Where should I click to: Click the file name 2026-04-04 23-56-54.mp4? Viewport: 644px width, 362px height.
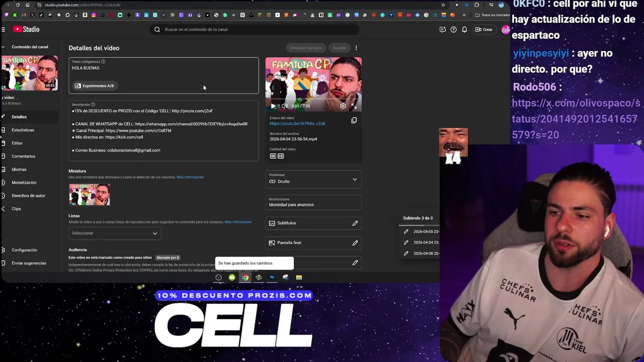coord(293,139)
